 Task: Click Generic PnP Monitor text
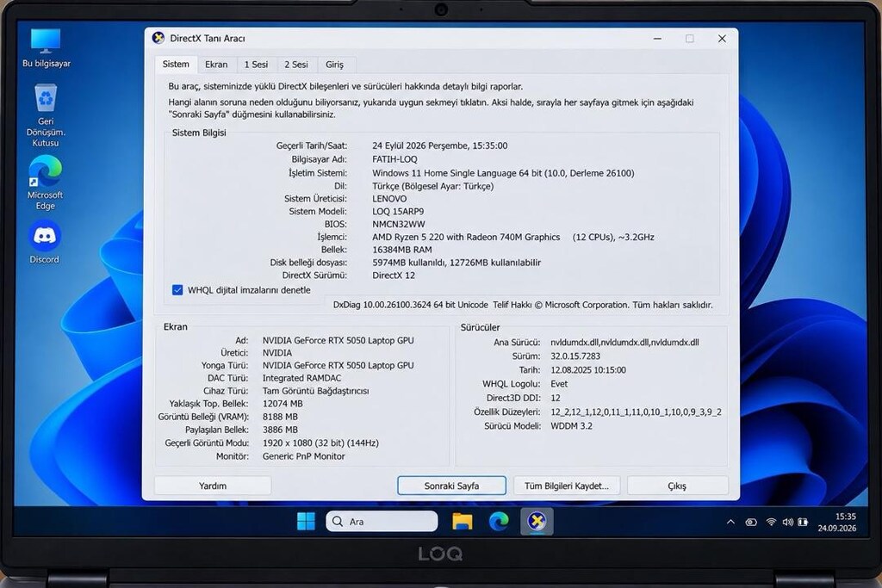click(304, 456)
